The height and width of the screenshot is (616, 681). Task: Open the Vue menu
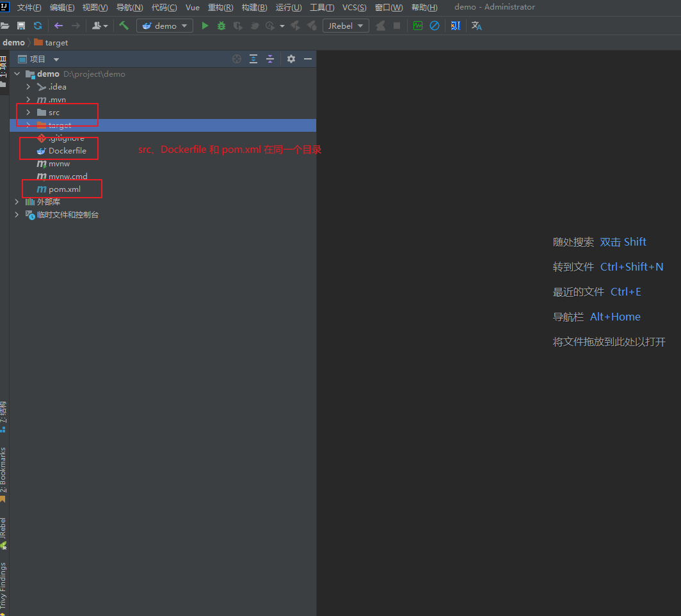click(x=193, y=8)
